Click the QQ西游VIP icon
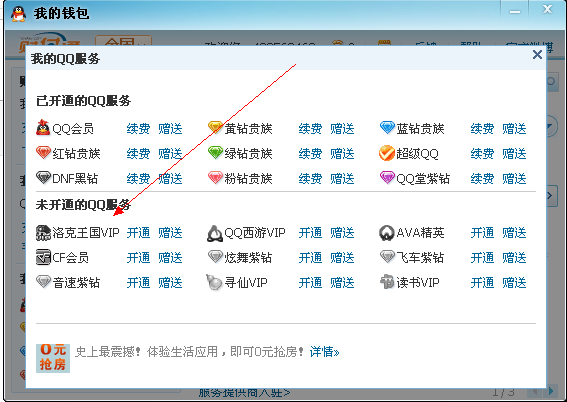567x402 pixels. [x=215, y=233]
